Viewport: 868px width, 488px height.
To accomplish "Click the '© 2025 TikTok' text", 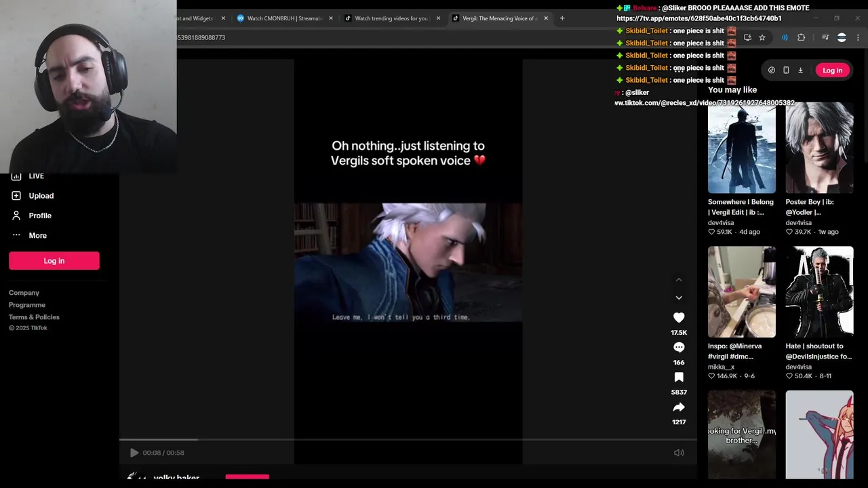I will [28, 328].
